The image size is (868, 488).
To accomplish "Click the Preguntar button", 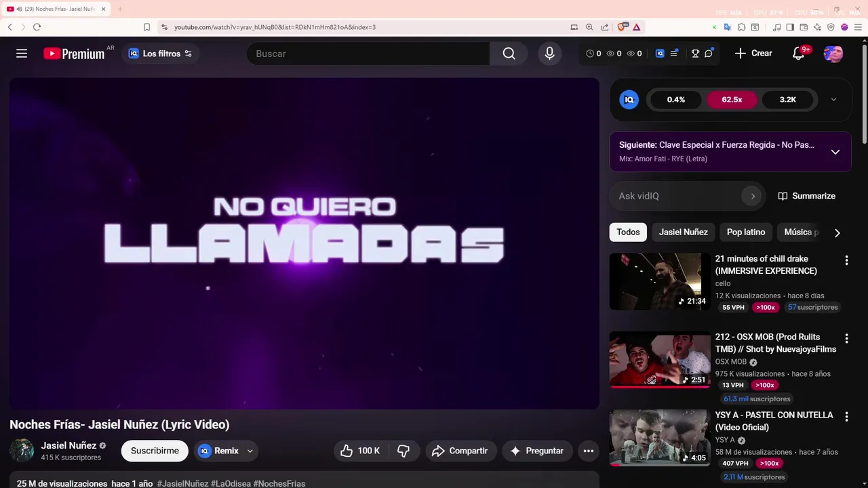I will 536,451.
